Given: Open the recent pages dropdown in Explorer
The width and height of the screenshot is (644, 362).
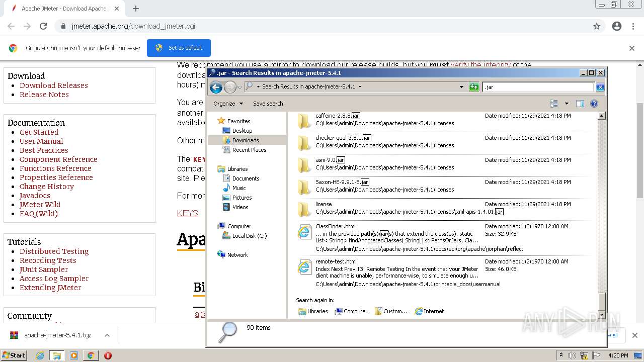Looking at the screenshot, I should (x=240, y=87).
